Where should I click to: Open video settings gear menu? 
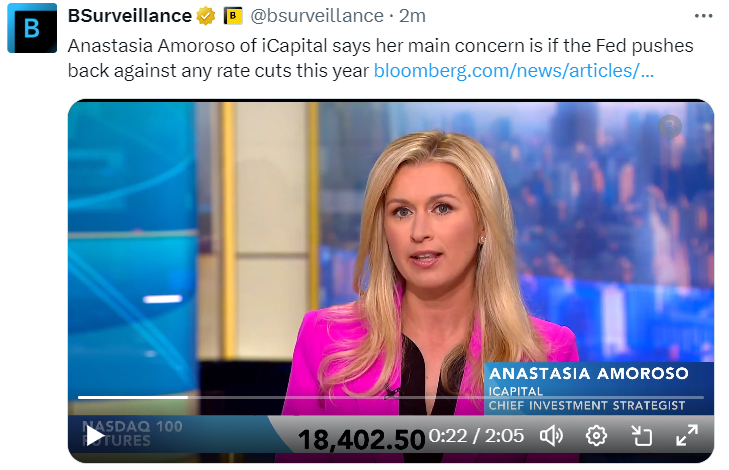click(596, 436)
